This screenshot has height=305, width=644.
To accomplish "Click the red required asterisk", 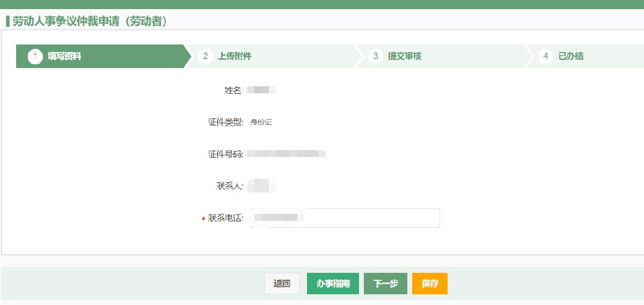I will [x=203, y=219].
